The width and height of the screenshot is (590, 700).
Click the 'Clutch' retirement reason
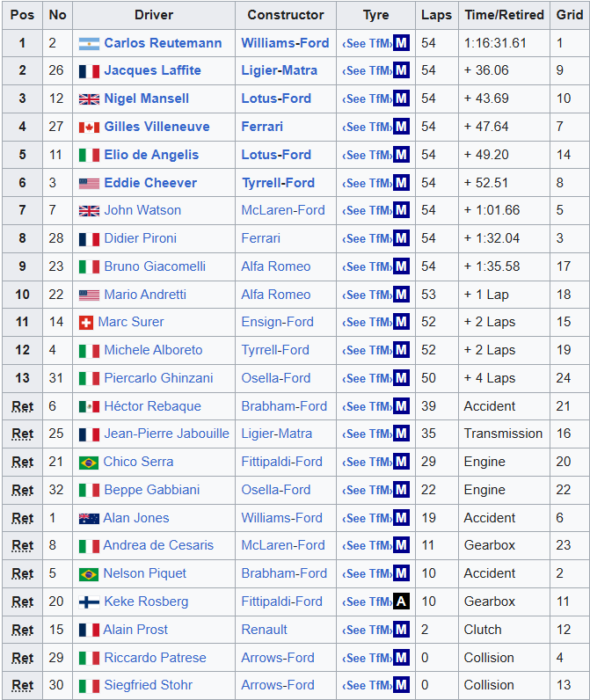[483, 630]
